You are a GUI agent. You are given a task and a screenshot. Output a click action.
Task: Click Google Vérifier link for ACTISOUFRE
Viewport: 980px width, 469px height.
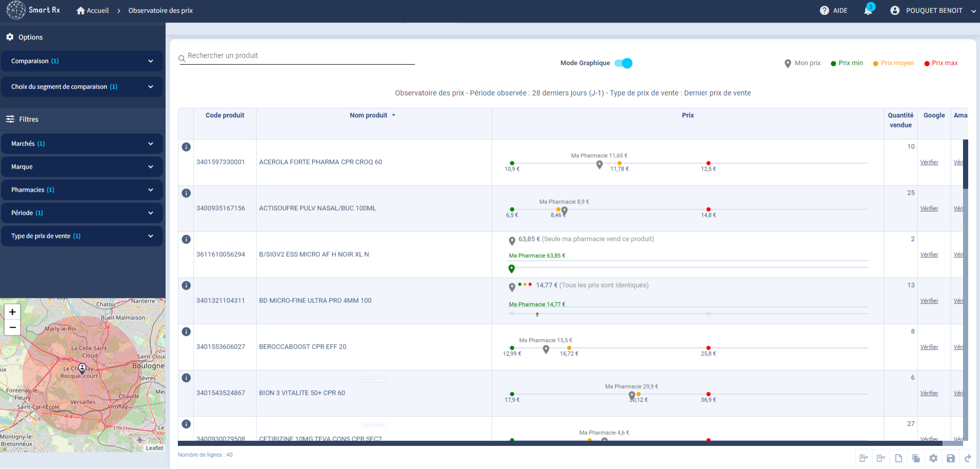[929, 209]
